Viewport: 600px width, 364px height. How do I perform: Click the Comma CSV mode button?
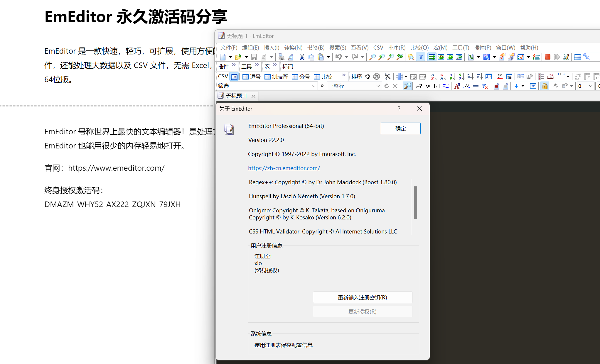[x=252, y=77]
